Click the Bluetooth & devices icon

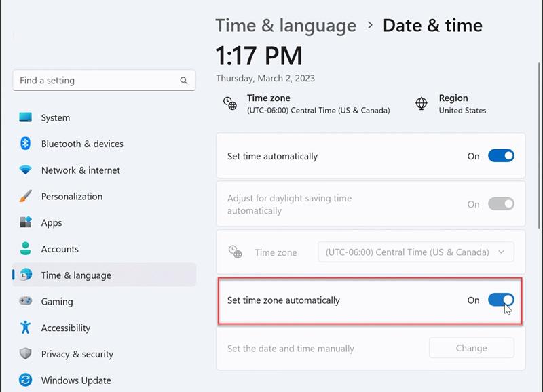click(26, 144)
